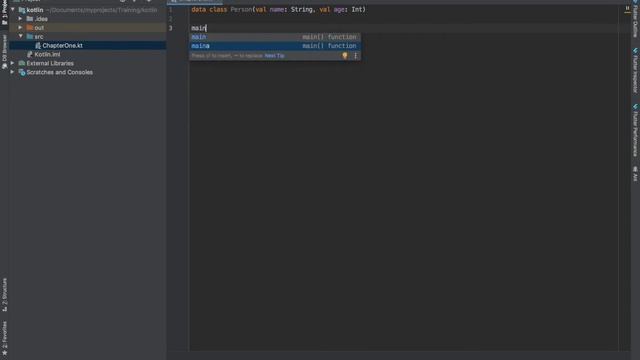Screen dimensions: 640x360
Task: Expand Scratches and Consoles node
Action: (13, 72)
